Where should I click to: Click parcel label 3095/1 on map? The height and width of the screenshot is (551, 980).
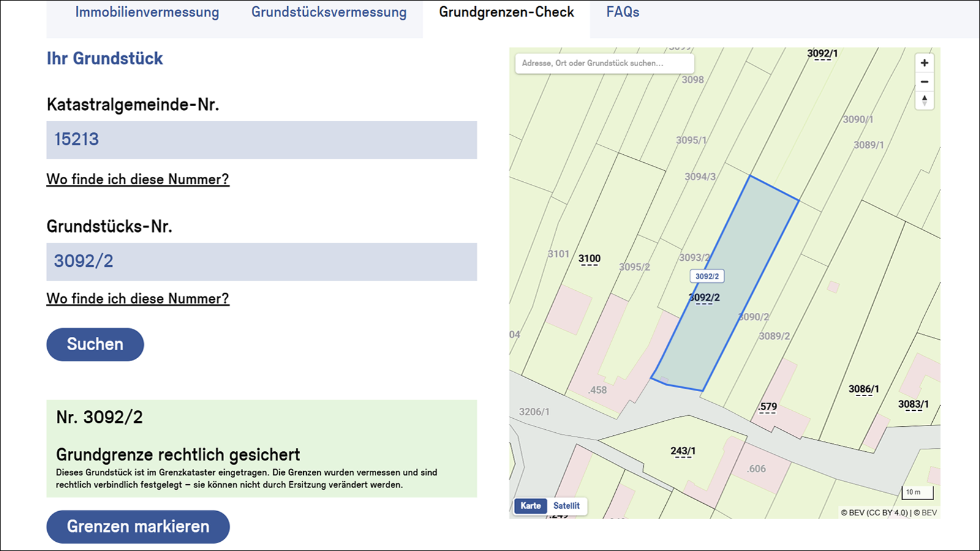coord(691,140)
